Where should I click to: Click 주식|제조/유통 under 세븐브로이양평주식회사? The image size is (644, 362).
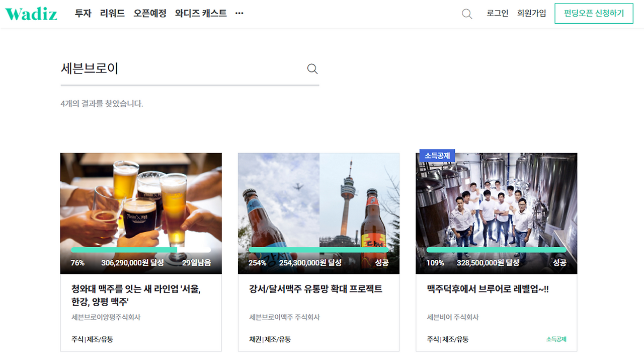pos(92,339)
